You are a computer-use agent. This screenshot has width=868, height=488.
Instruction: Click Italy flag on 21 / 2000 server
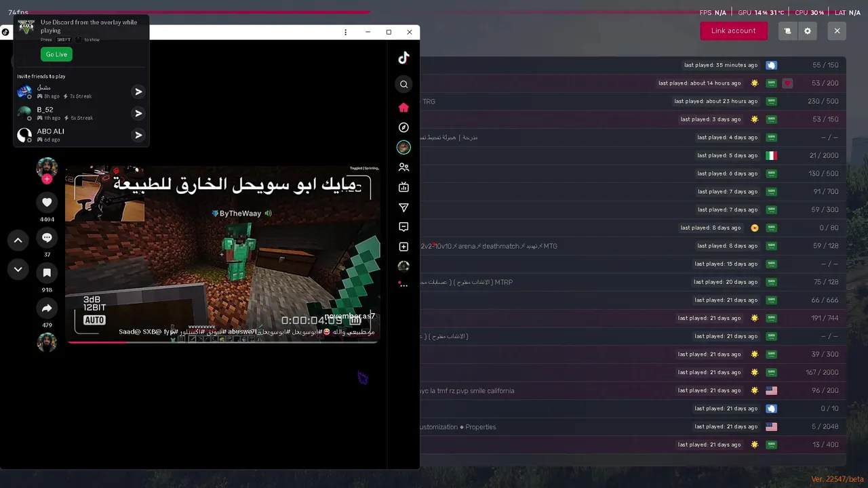tap(771, 155)
